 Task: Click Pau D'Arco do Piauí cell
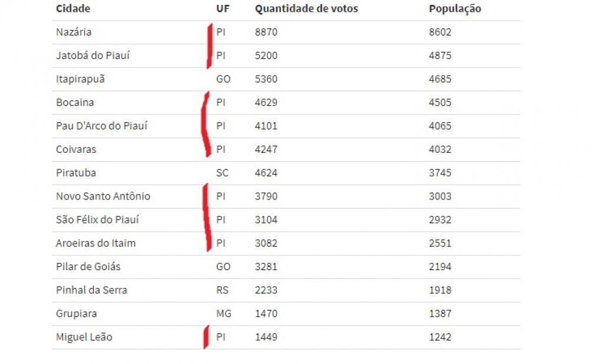[101, 126]
